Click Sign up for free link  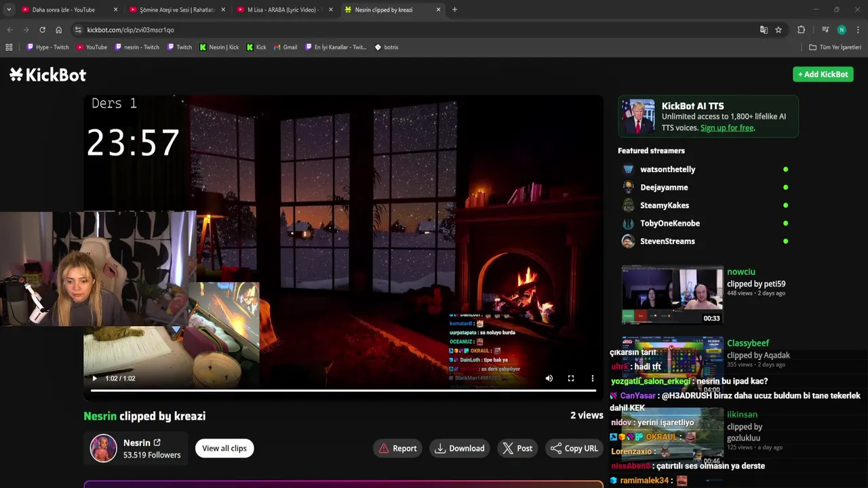coord(727,127)
